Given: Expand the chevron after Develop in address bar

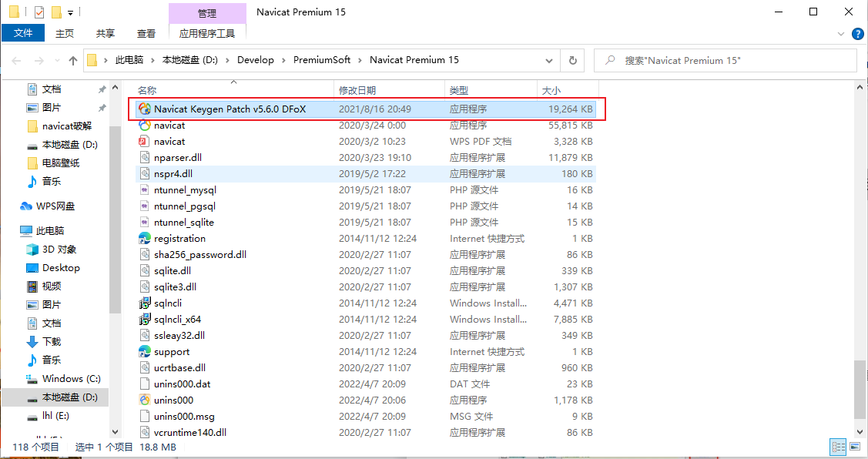Looking at the screenshot, I should point(284,60).
